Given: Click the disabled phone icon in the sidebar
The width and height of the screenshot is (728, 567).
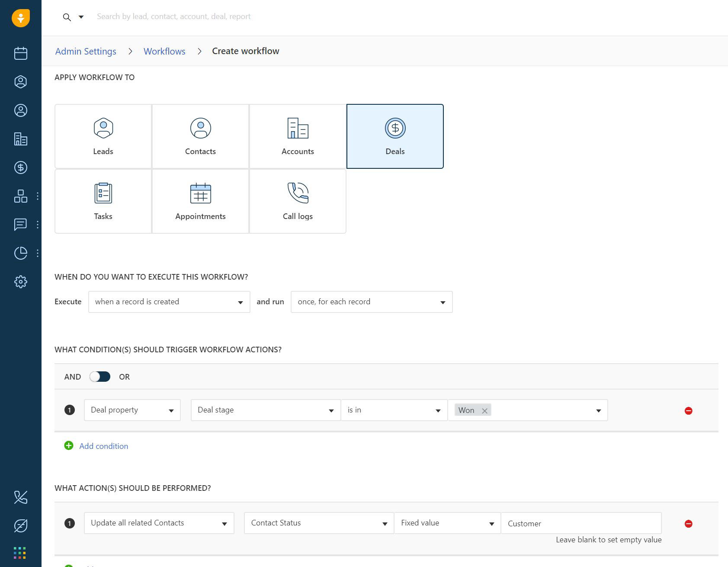Looking at the screenshot, I should (20, 498).
